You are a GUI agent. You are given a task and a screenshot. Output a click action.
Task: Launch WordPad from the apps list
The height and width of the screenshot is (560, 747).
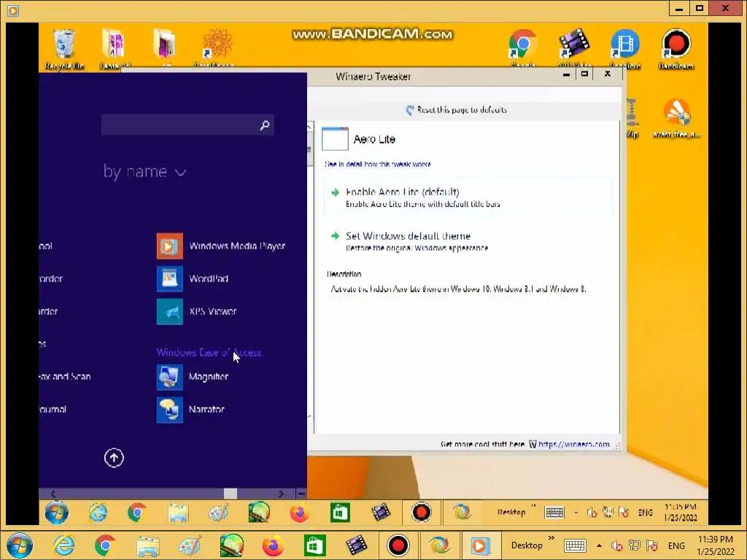pyautogui.click(x=193, y=279)
